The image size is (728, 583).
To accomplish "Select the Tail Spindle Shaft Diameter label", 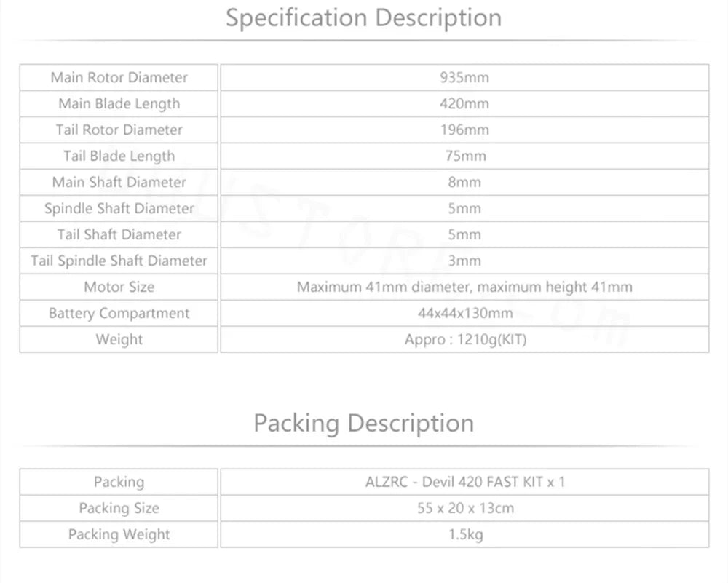I will (x=119, y=261).
